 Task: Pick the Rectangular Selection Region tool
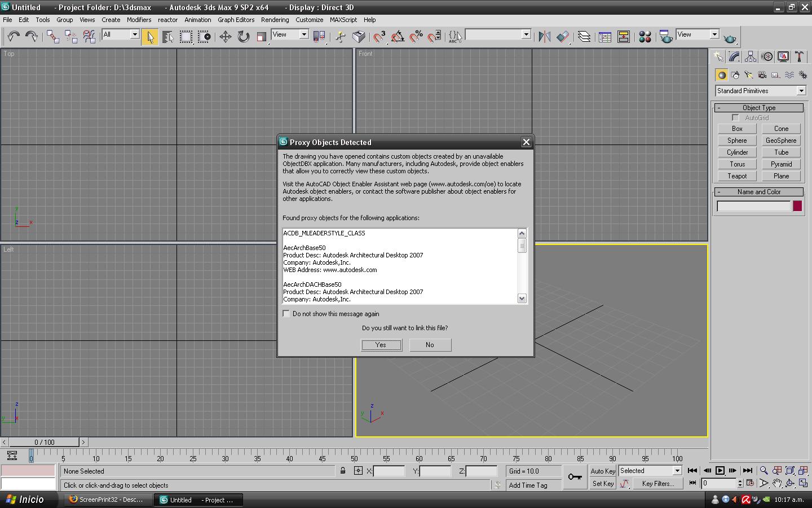(186, 37)
